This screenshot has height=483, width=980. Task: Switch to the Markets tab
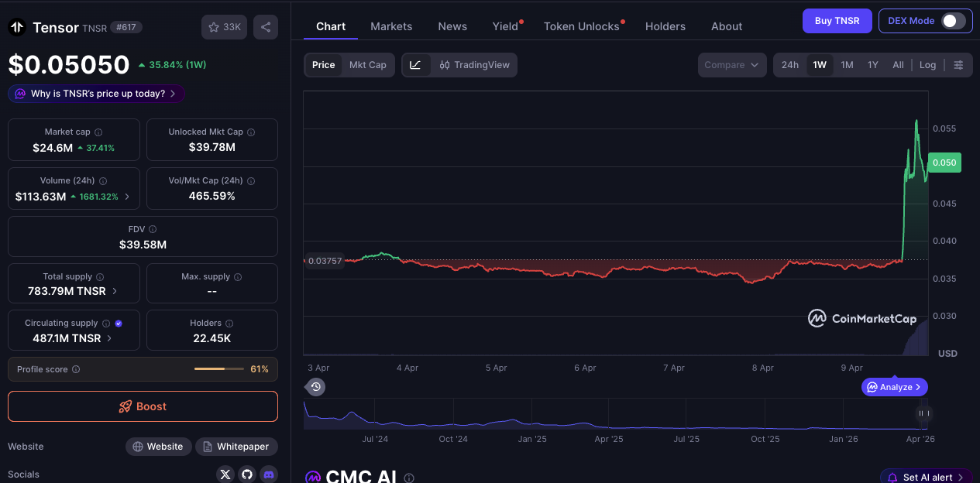[391, 26]
